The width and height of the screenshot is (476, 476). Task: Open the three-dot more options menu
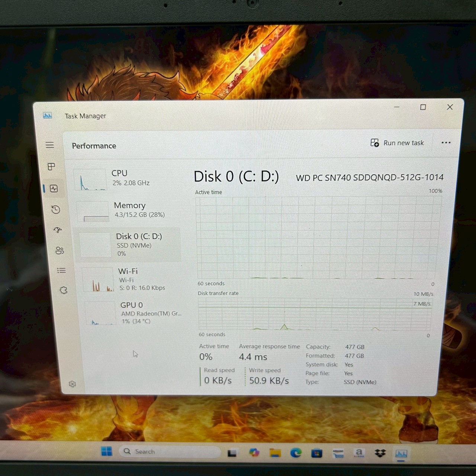click(x=446, y=142)
